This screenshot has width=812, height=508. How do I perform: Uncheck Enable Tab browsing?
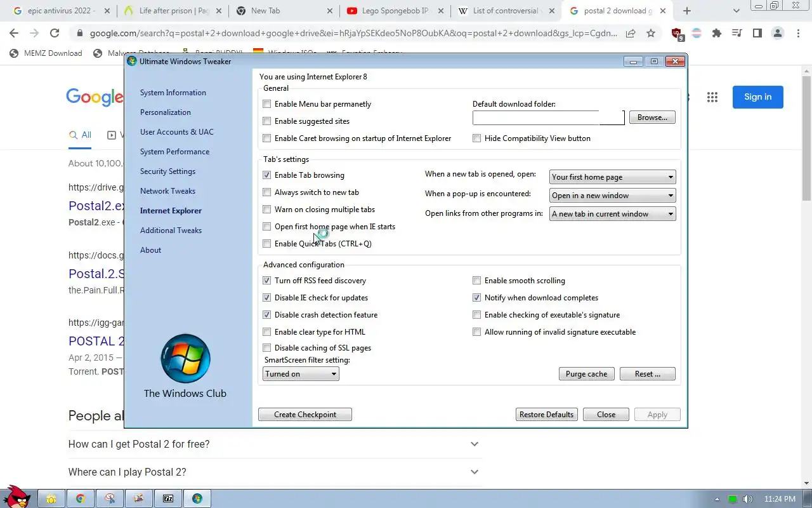point(267,175)
